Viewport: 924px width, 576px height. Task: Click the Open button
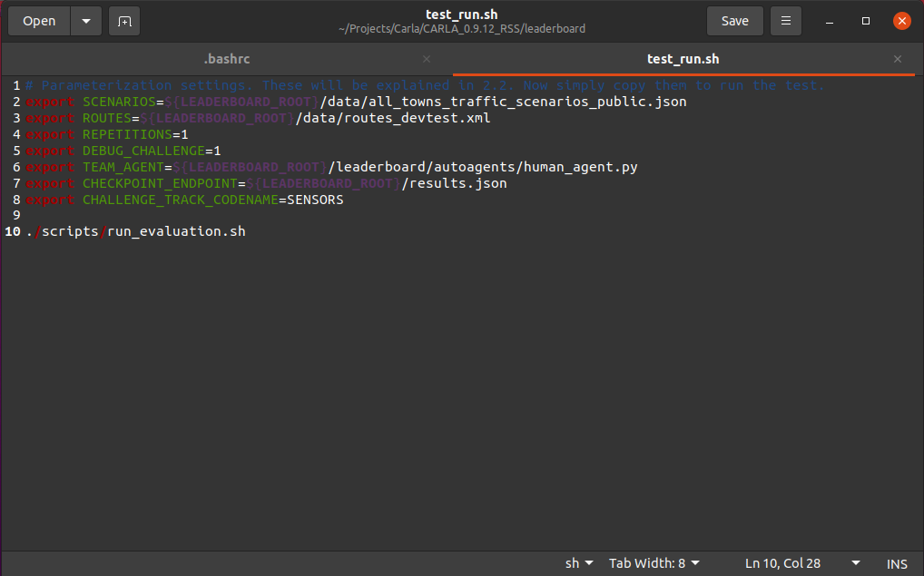click(38, 20)
